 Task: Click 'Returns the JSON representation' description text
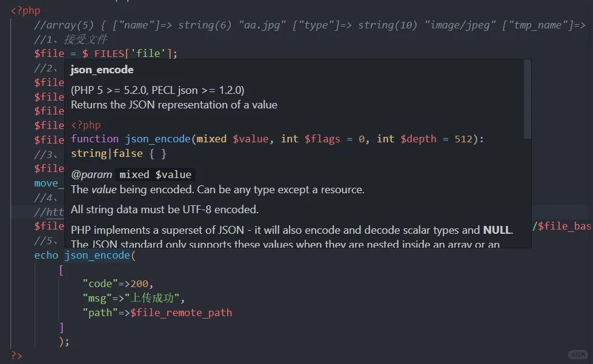(x=174, y=105)
